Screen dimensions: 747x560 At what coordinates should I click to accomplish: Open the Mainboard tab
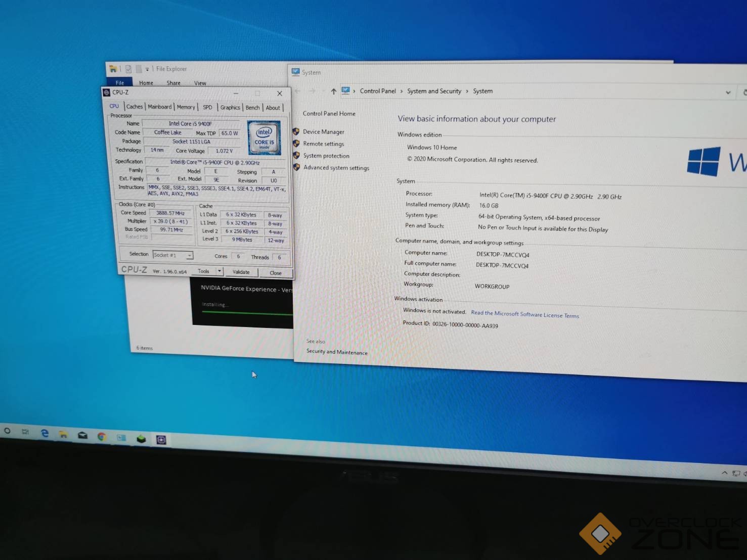pyautogui.click(x=159, y=107)
